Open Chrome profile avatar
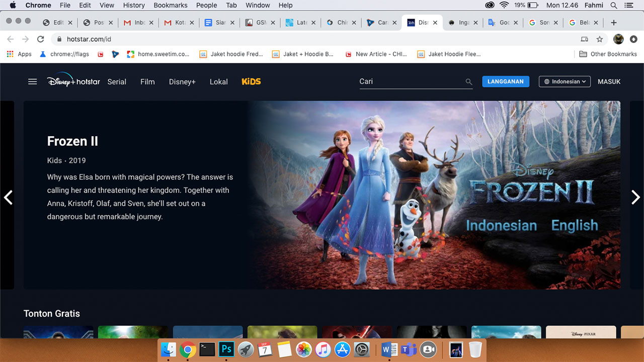 coord(619,39)
